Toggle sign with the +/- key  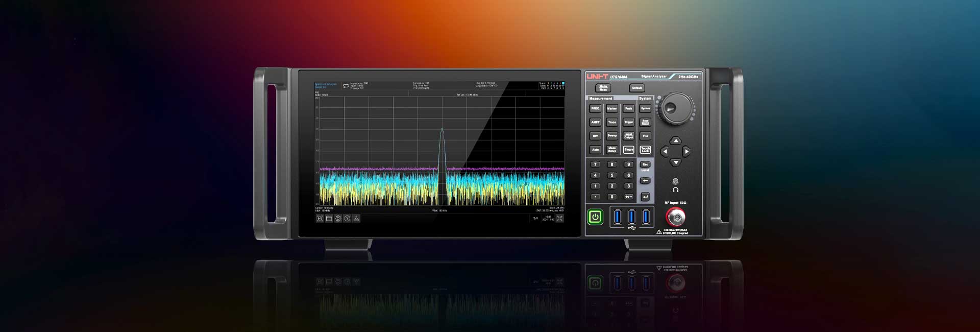tap(629, 197)
